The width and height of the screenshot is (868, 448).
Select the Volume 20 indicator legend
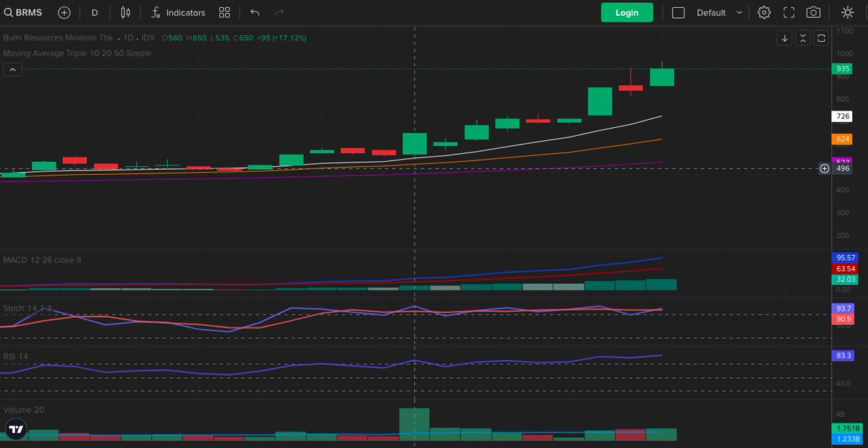point(24,410)
